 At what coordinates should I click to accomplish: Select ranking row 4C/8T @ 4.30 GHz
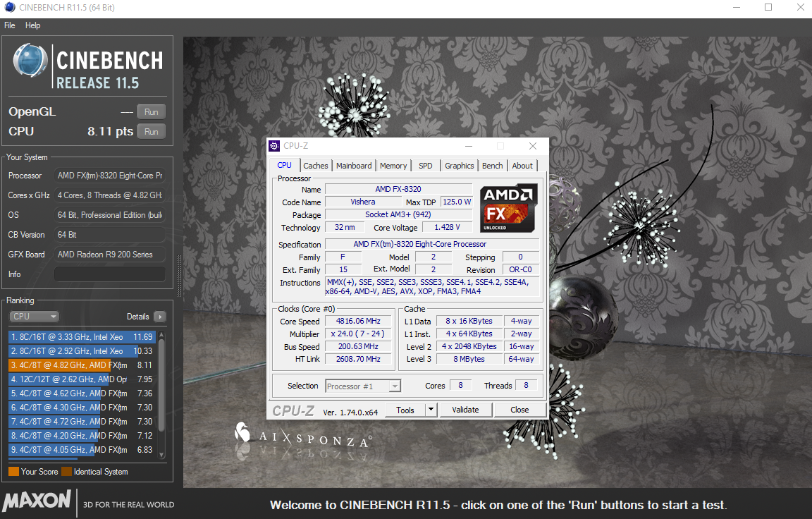[x=82, y=407]
